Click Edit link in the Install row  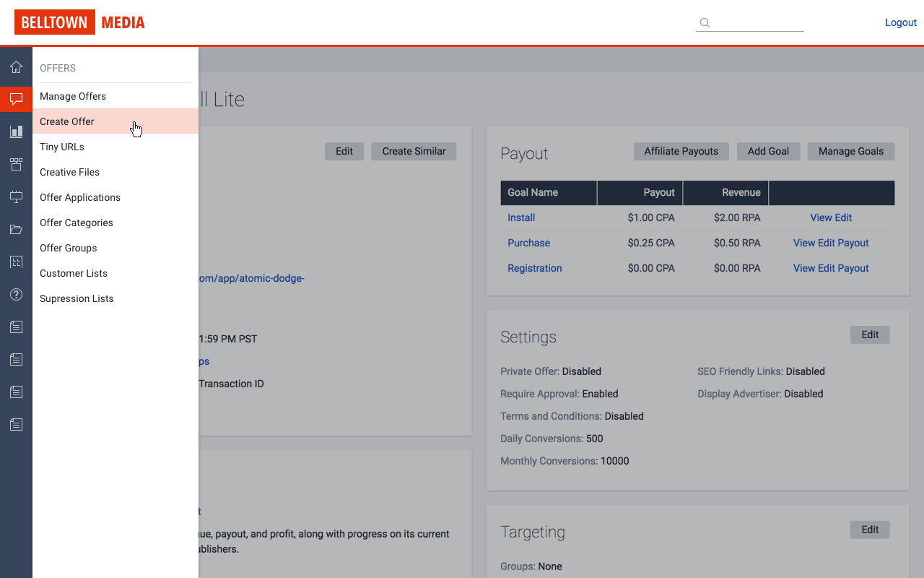point(843,217)
